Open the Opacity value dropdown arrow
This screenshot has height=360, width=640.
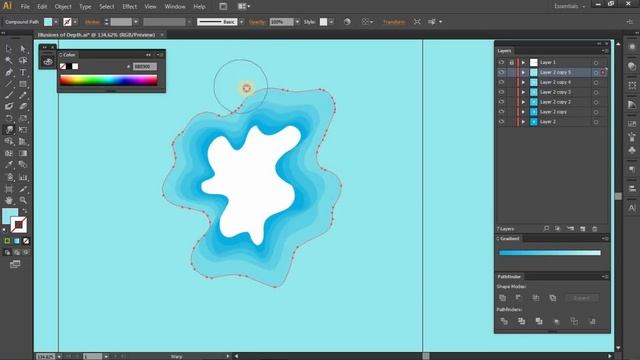[x=297, y=22]
